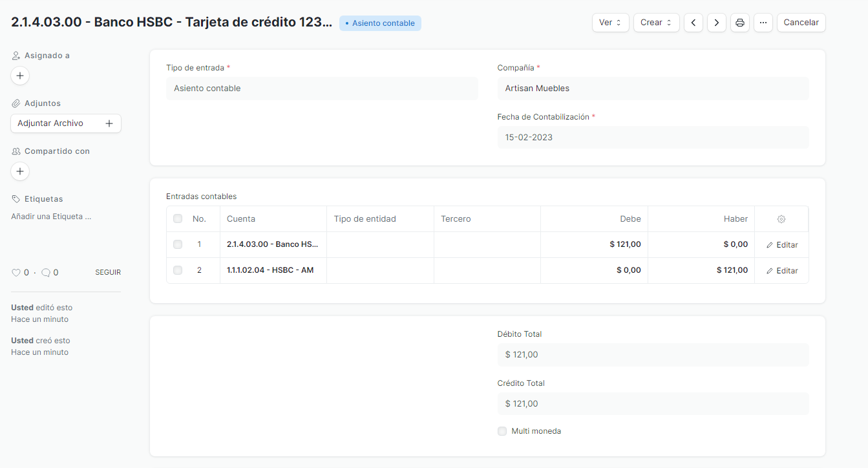The width and height of the screenshot is (868, 468).
Task: Click account cell 1.1.1.02.04 - HSBC - AM
Action: pos(273,270)
